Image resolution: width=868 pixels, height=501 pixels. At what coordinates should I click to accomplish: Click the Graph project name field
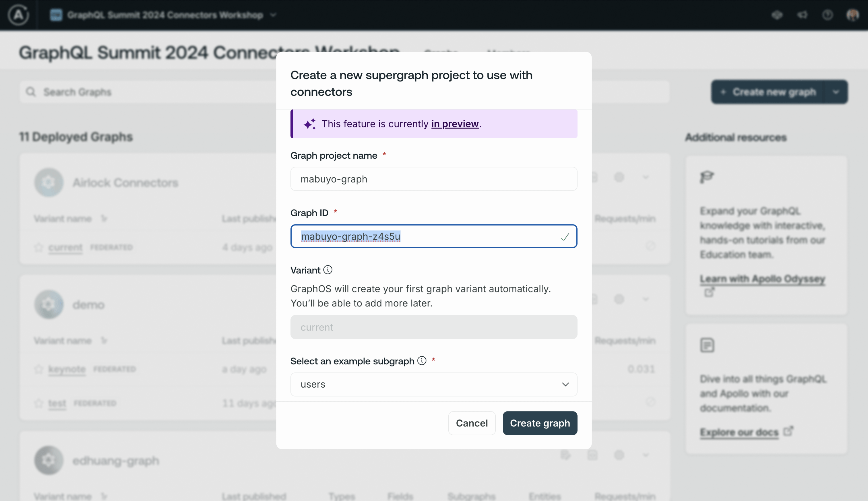[434, 179]
